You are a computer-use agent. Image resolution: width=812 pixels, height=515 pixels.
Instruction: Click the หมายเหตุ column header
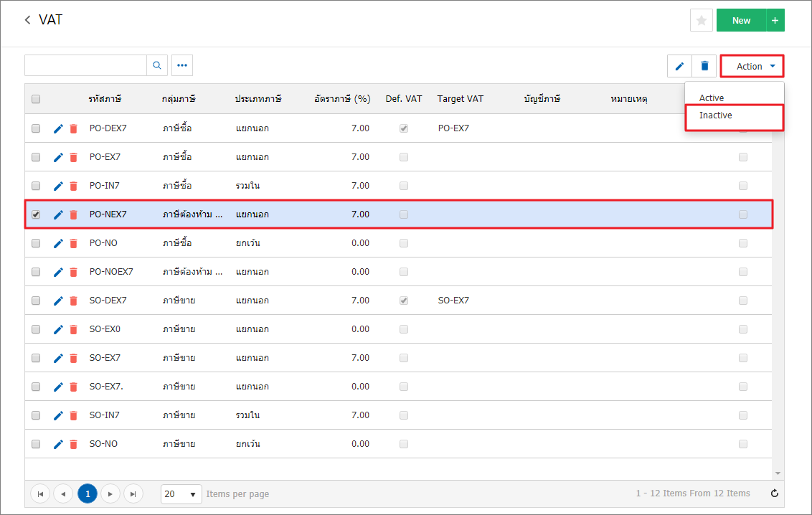629,99
